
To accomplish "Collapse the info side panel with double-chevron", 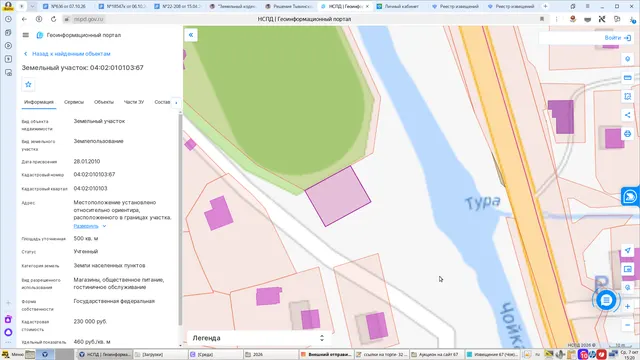I will point(191,35).
